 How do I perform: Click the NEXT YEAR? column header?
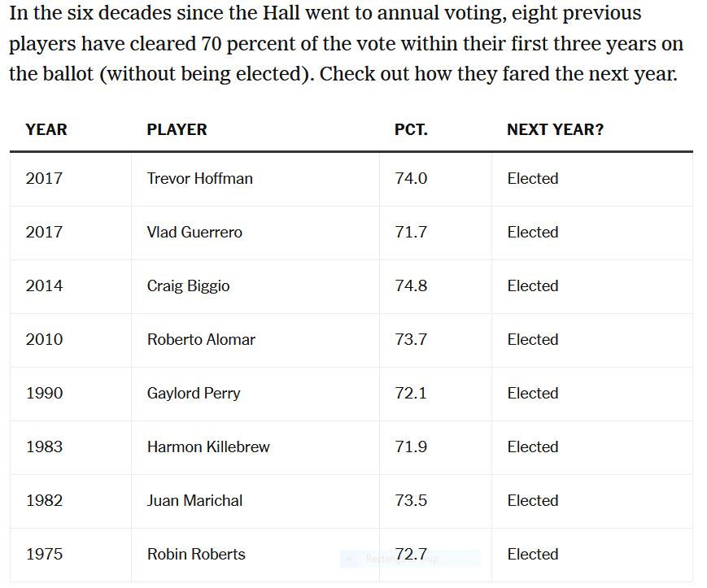pyautogui.click(x=555, y=129)
